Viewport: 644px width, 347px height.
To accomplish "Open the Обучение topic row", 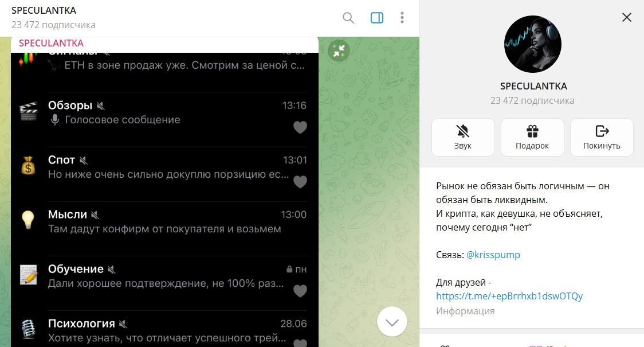I will [163, 283].
